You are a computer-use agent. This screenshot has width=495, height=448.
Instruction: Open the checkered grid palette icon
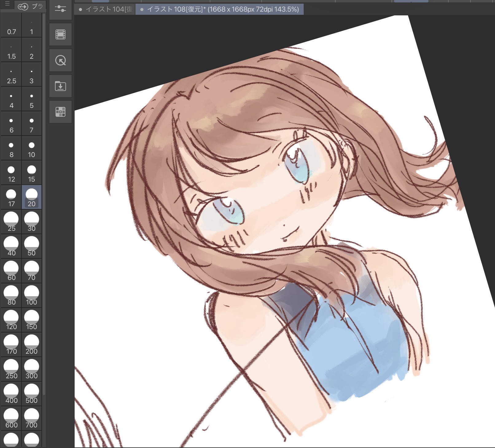[60, 112]
